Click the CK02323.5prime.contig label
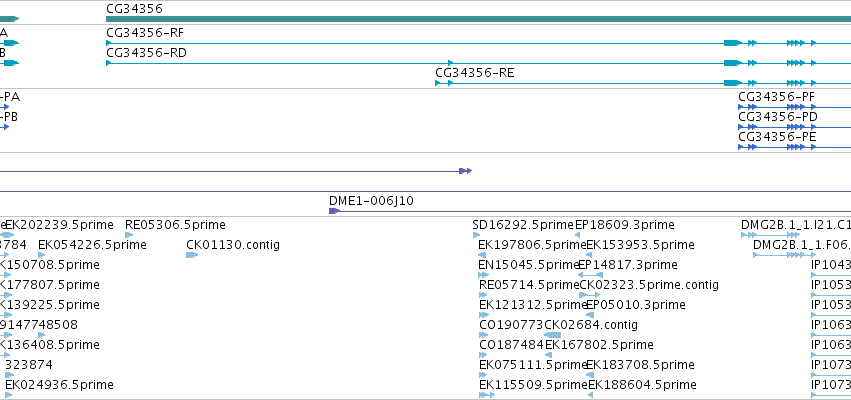 649,285
